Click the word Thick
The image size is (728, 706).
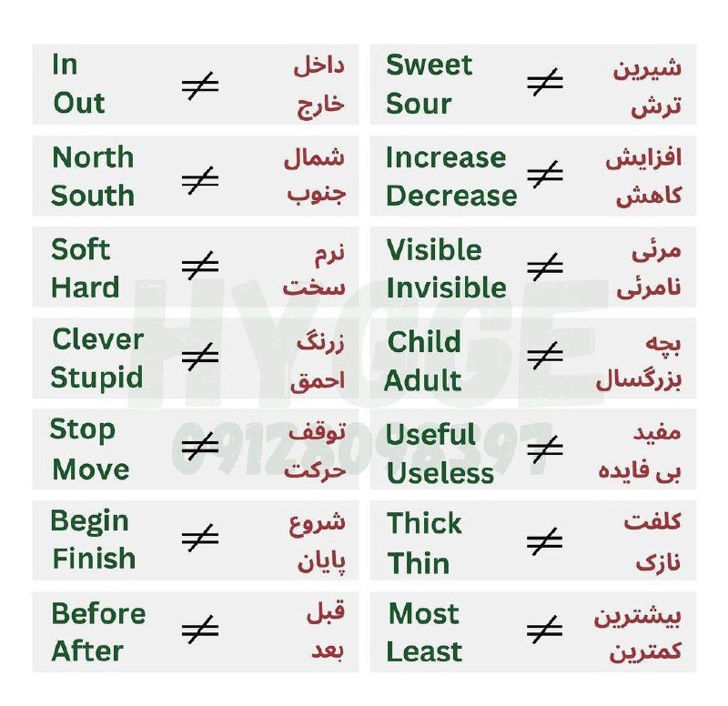[424, 523]
